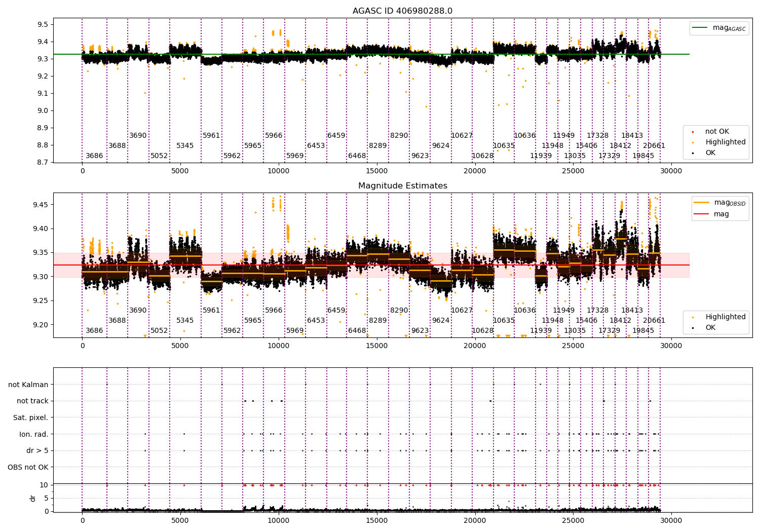Image resolution: width=760 pixels, height=532 pixels.
Task: Click obsid label 3690 in the top plot
Action: pyautogui.click(x=138, y=136)
